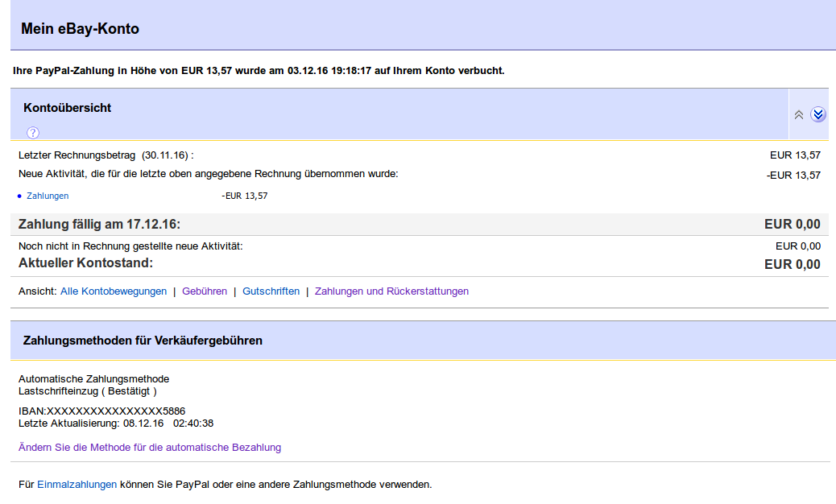Screen dimensions: 836x504
Task: Click the Mein eBay-Konto page heading
Action: (x=80, y=29)
